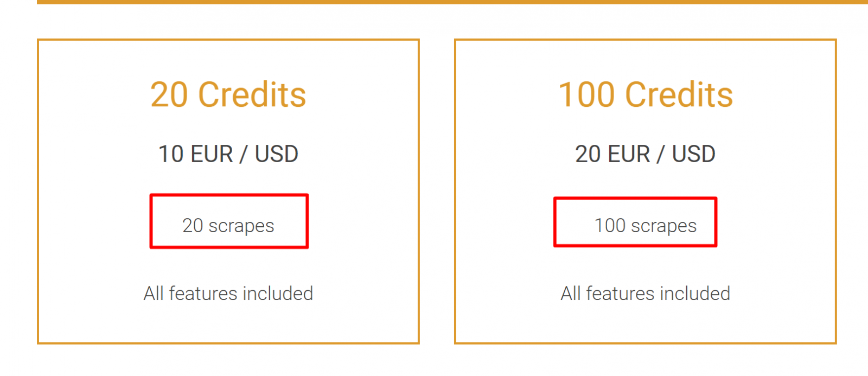The width and height of the screenshot is (868, 376).
Task: Click "All features included" in the 100 Credits card
Action: pos(645,294)
